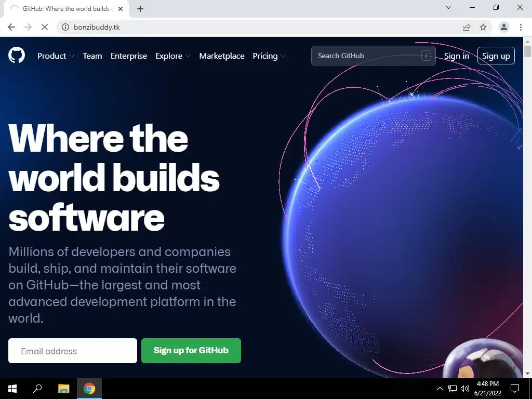Screen dimensions: 532x399
Task: Close the GitHub tab
Action: point(121,9)
